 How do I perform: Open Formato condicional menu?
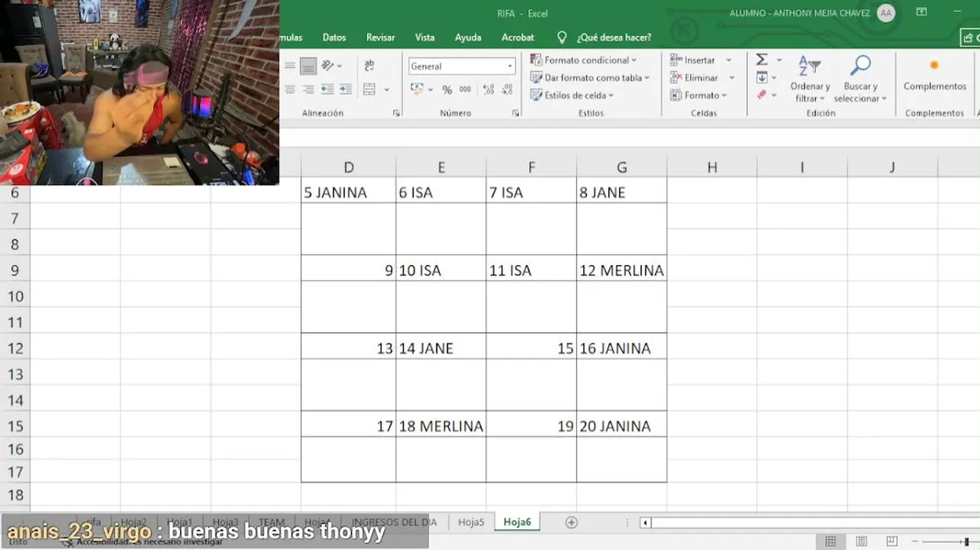pos(584,60)
